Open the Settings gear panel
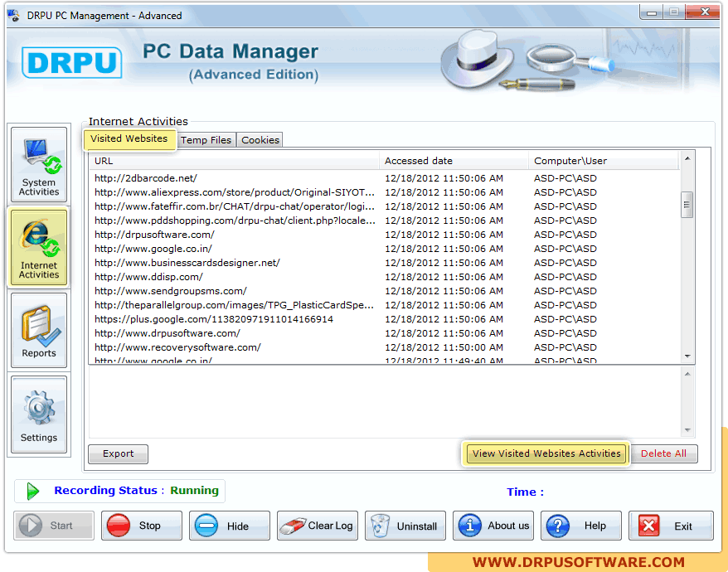This screenshot has height=572, width=728. tap(39, 414)
